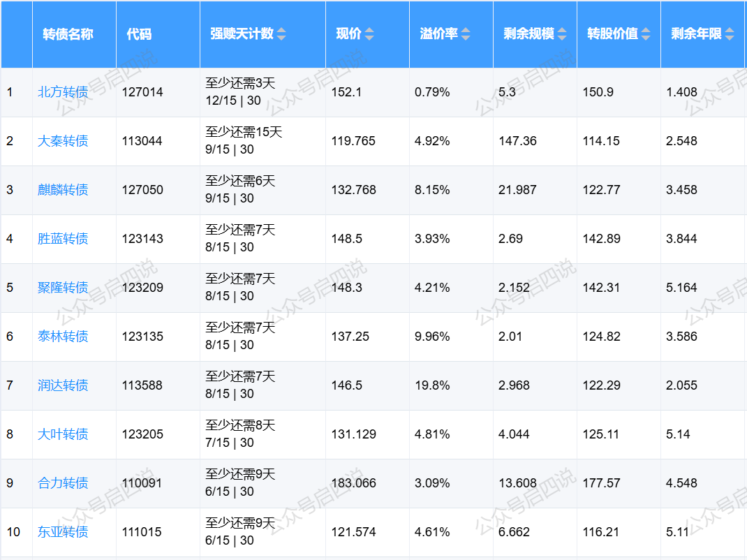
Task: Open the 大叶转债 link
Action: tap(63, 434)
